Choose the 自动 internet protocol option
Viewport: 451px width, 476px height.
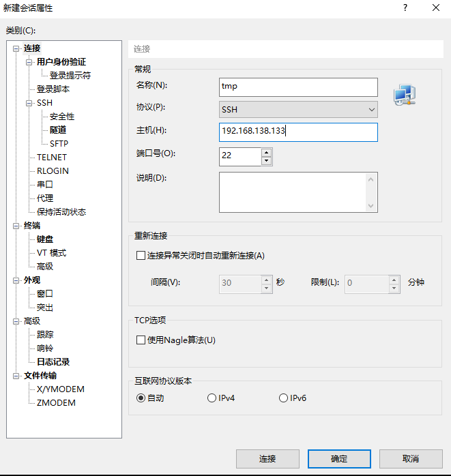(141, 398)
